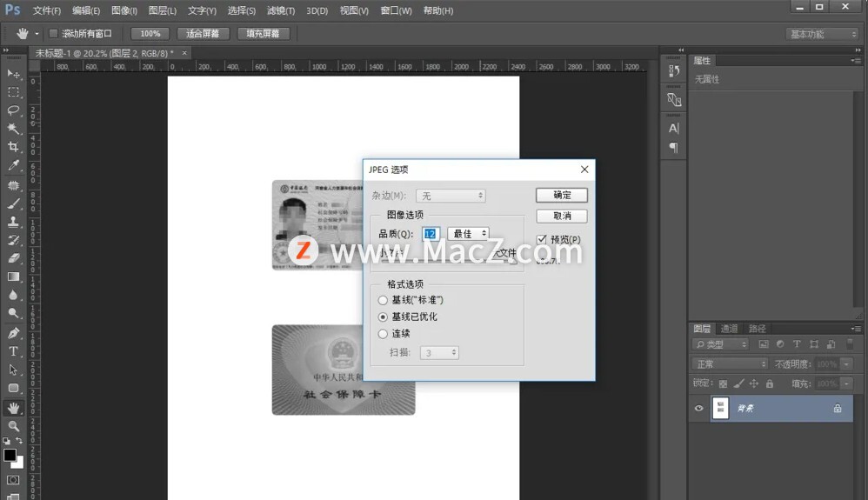Choose the 连续 format option
Image resolution: width=868 pixels, height=500 pixels.
tap(384, 333)
